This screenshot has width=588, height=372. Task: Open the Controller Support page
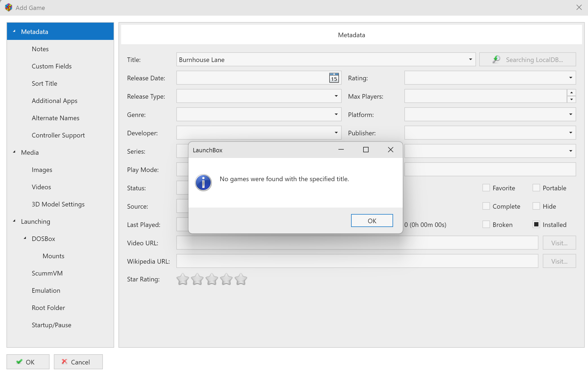tap(58, 135)
